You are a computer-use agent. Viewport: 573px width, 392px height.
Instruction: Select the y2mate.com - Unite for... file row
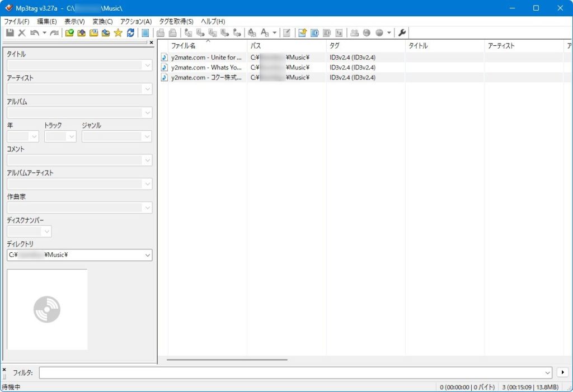(x=206, y=57)
